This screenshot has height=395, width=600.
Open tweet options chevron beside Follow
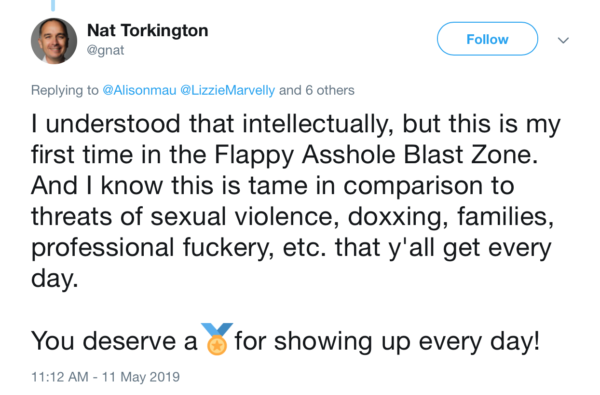pos(563,40)
